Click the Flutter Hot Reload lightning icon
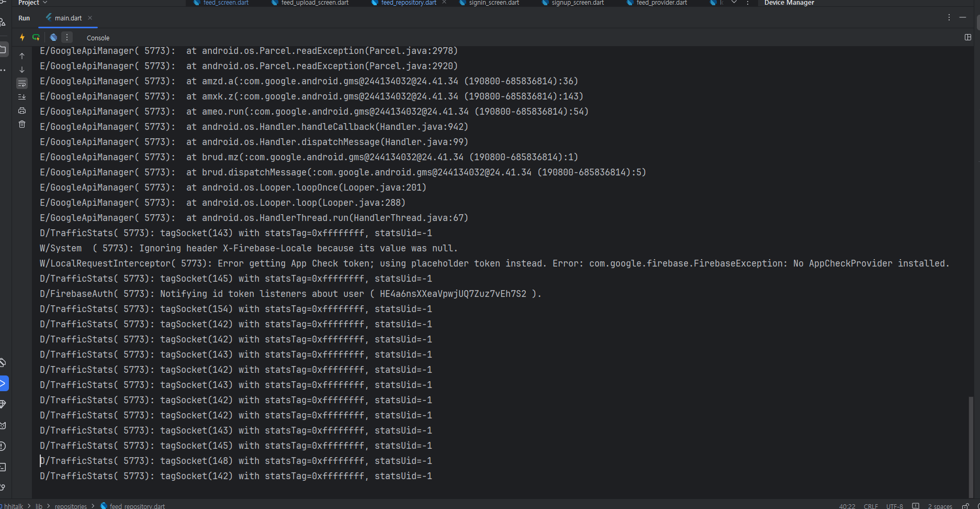980x509 pixels. [x=22, y=37]
